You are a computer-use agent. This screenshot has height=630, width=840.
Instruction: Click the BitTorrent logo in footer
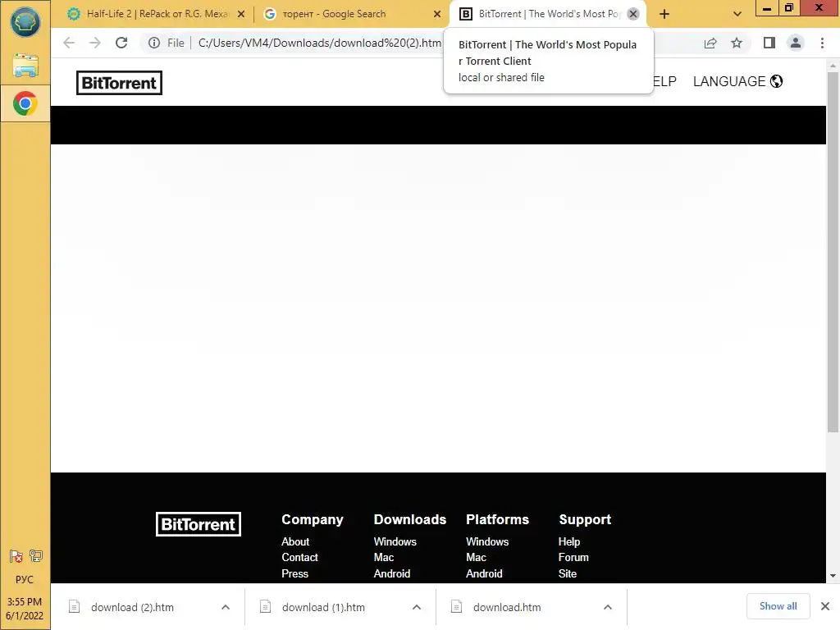199,524
